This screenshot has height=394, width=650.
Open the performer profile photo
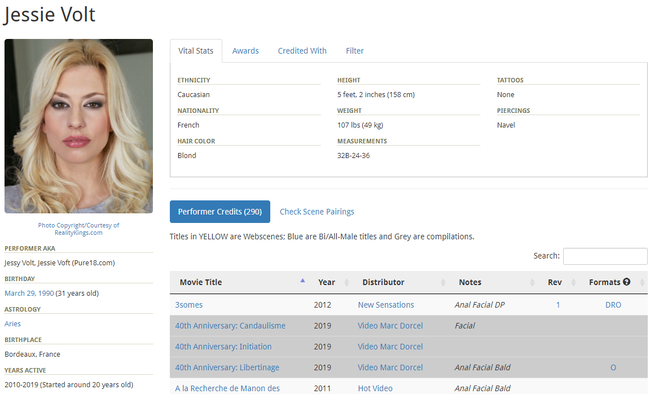coord(79,126)
